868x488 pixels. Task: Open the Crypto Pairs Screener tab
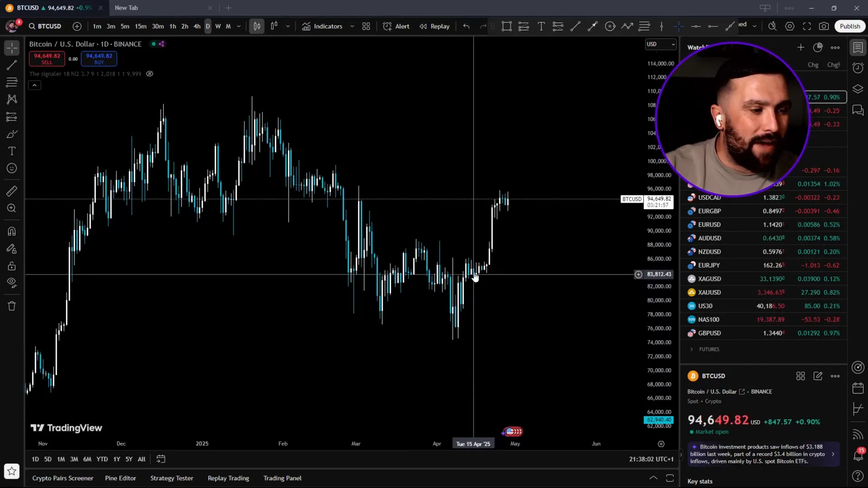tap(63, 478)
